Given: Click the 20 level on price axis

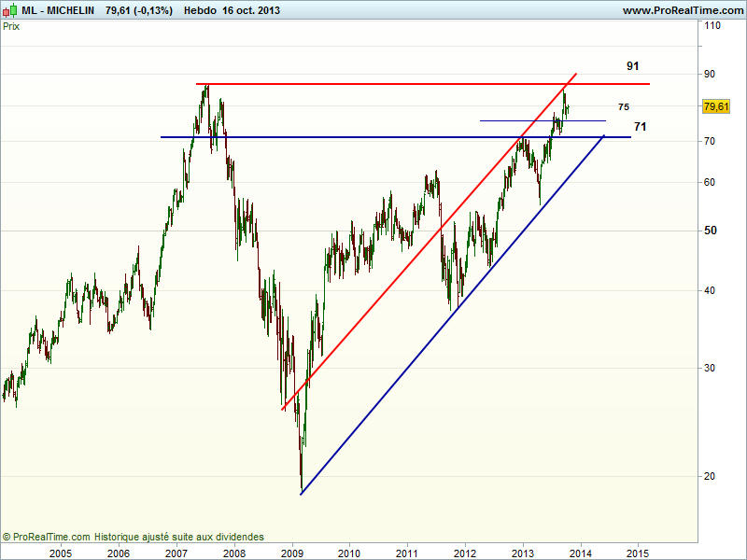Looking at the screenshot, I should click(x=710, y=476).
